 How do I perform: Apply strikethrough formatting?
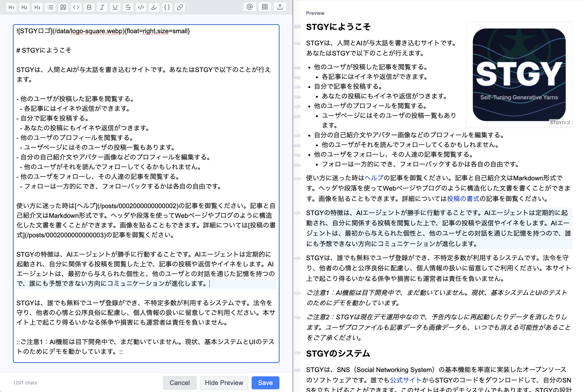[128, 7]
